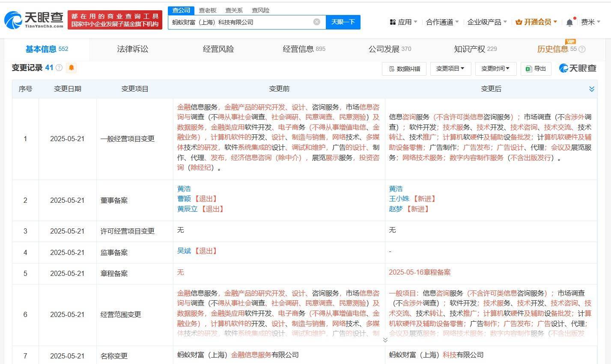Click the red promotional banner in header
Screen dimensions: 611x364
pos(115,20)
